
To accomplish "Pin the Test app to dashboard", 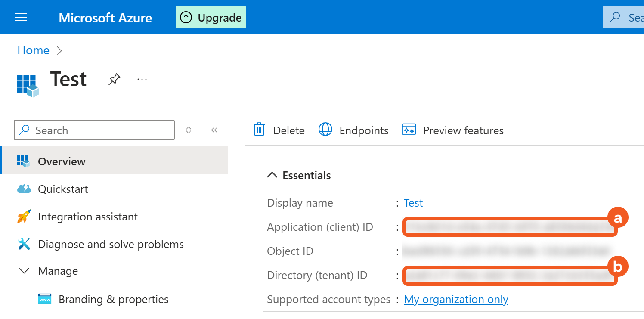I will point(114,80).
